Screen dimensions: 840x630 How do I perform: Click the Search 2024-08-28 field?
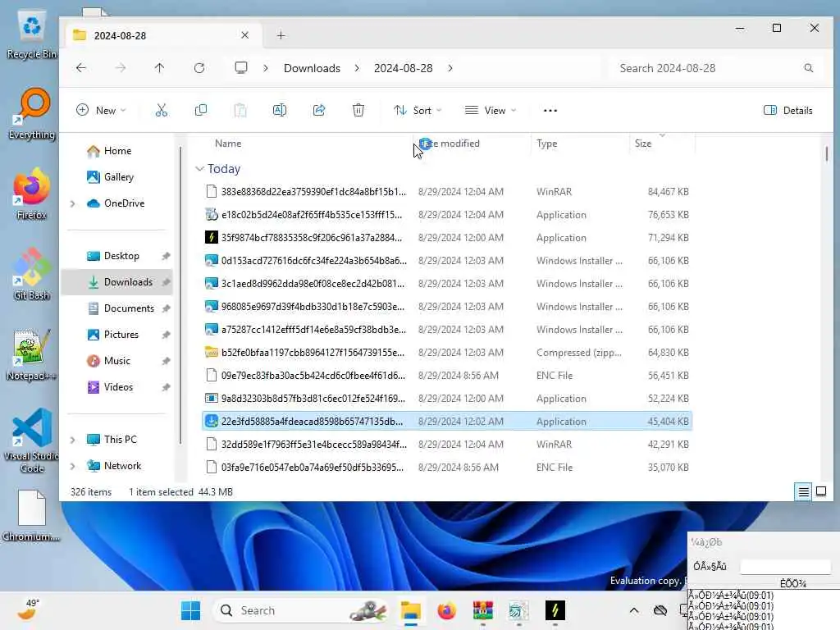pyautogui.click(x=718, y=68)
